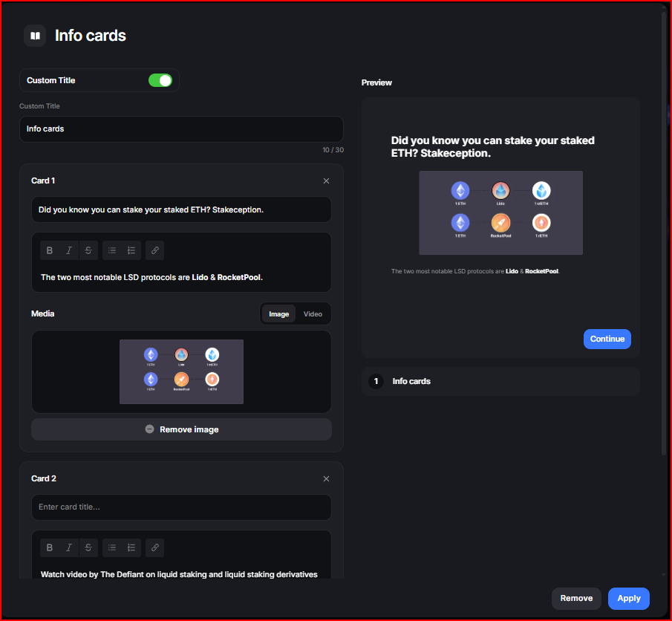Toggle bold formatting in Card 2 editor
Screen dimensions: 672x621
coord(50,548)
